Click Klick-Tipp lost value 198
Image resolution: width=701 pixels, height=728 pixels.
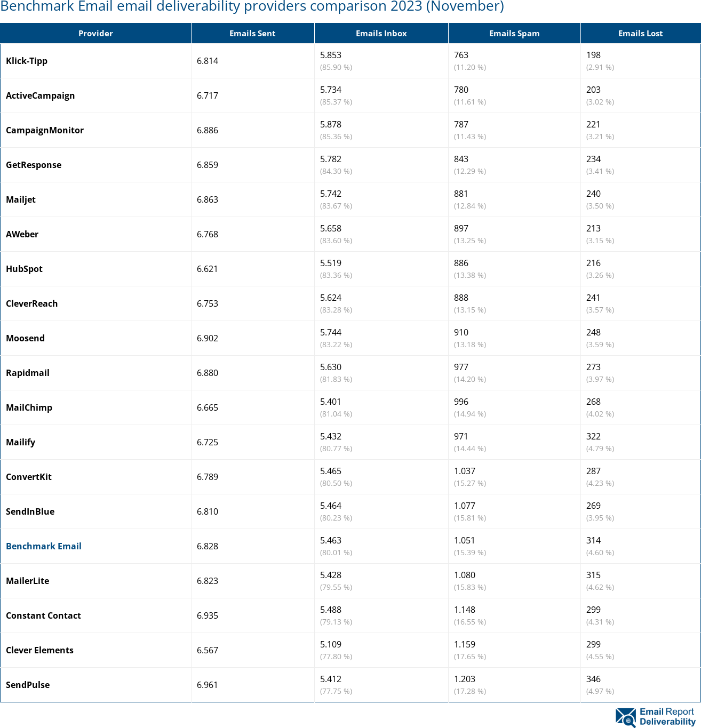tap(594, 55)
